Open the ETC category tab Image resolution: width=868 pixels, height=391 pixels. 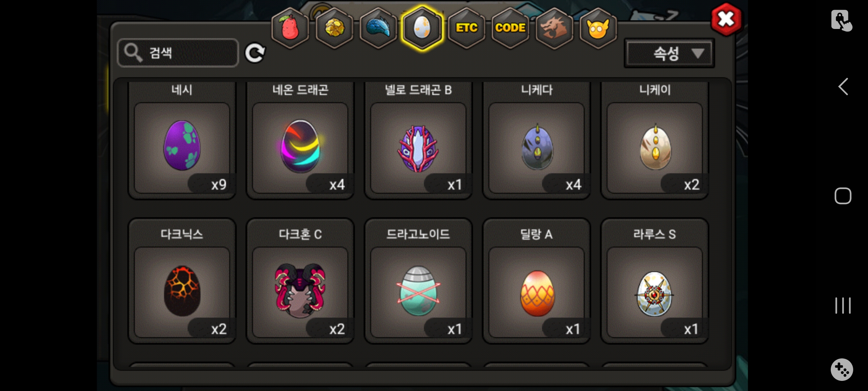coord(467,28)
